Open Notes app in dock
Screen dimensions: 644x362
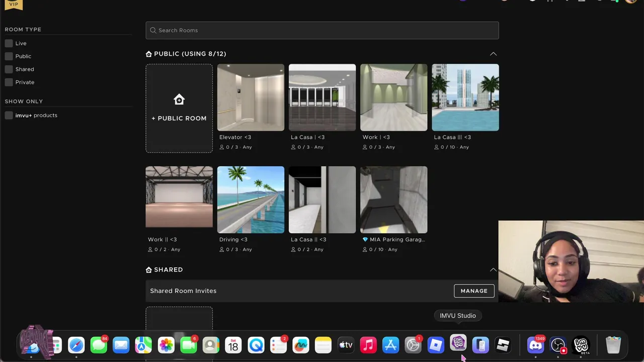click(x=323, y=345)
